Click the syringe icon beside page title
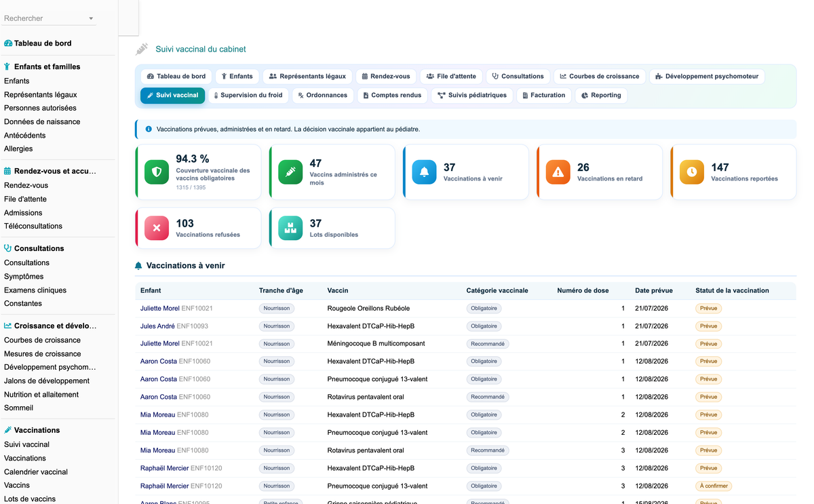Image resolution: width=814 pixels, height=504 pixels. point(142,49)
